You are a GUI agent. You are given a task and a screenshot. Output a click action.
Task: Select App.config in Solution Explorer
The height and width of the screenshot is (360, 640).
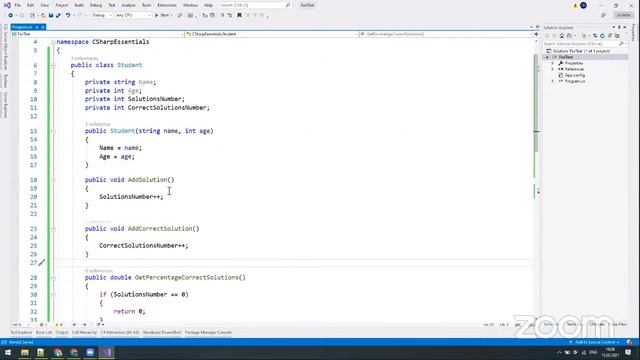(575, 76)
